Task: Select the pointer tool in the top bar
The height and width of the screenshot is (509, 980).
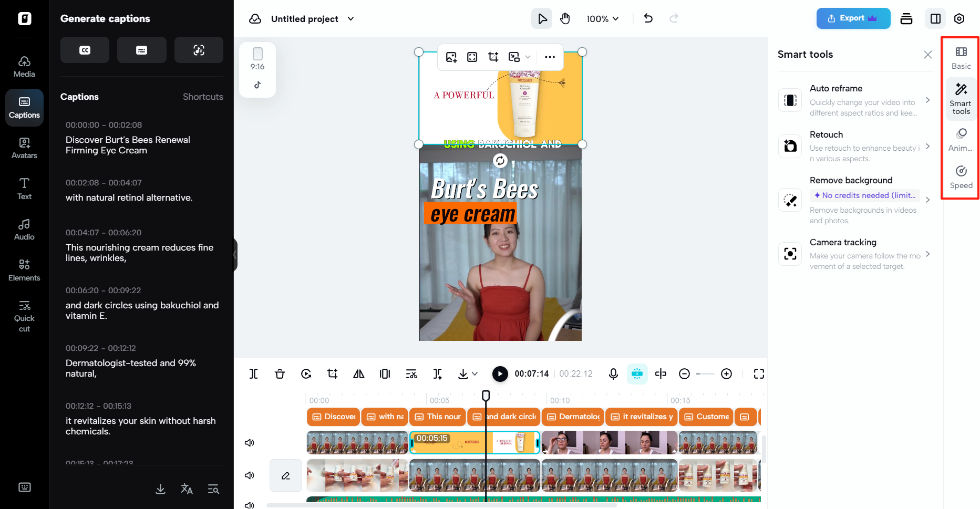Action: point(542,19)
